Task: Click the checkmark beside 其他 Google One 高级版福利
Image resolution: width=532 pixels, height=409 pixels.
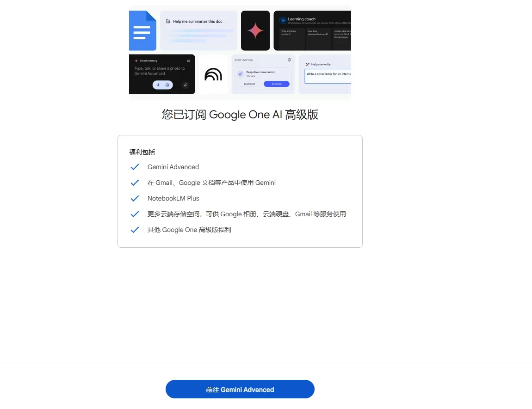Action: click(x=135, y=230)
